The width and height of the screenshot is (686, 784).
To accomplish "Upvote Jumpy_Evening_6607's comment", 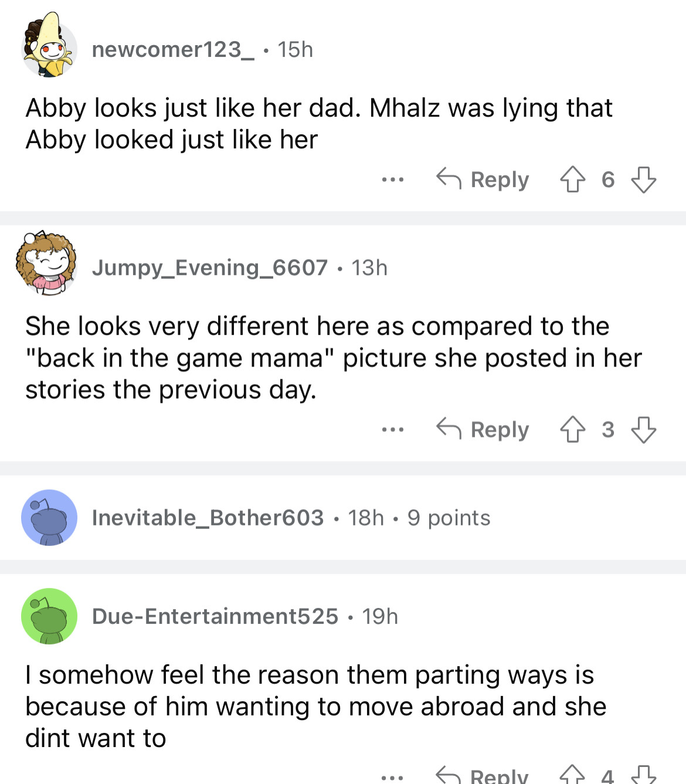I will point(572,430).
